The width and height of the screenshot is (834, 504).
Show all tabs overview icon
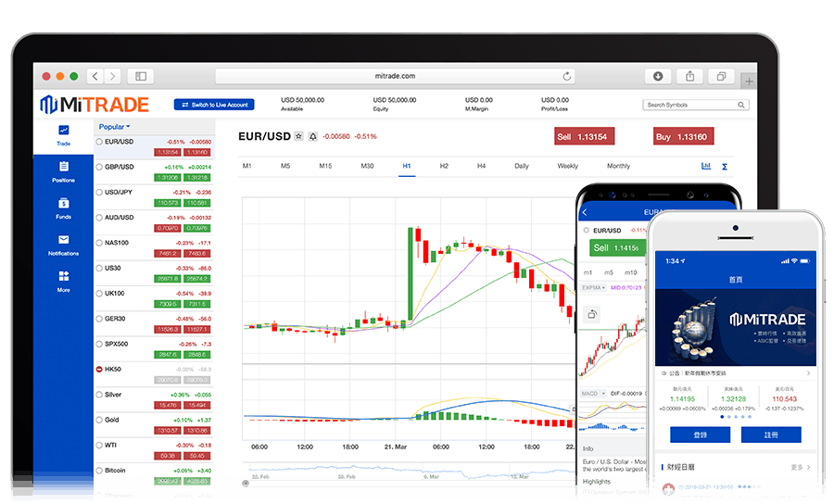click(721, 76)
